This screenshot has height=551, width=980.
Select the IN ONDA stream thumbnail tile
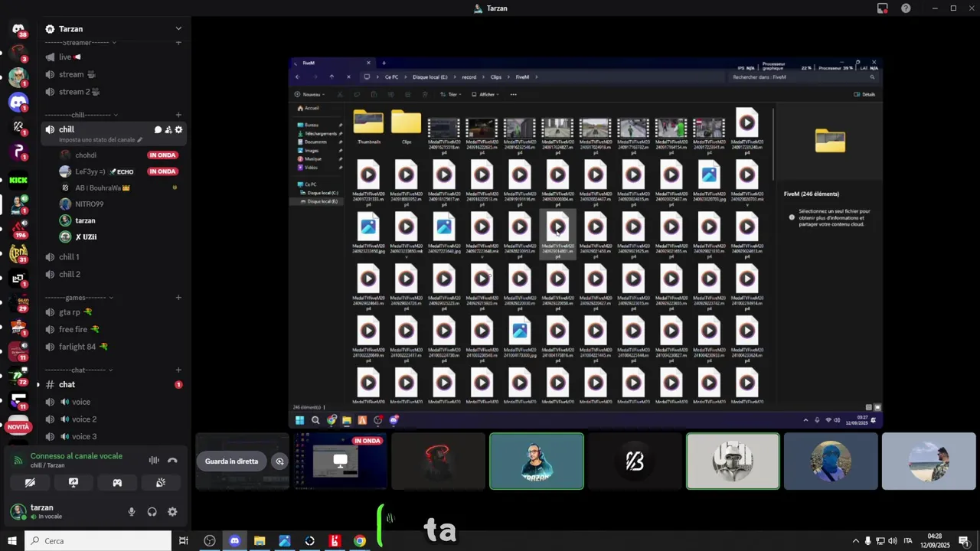pos(341,461)
